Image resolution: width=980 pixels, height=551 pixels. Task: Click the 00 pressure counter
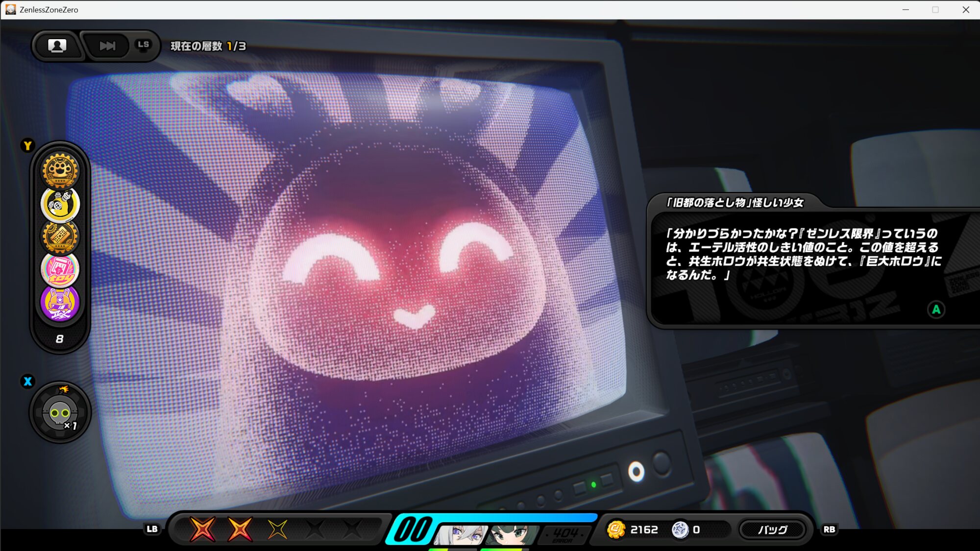pos(413,529)
